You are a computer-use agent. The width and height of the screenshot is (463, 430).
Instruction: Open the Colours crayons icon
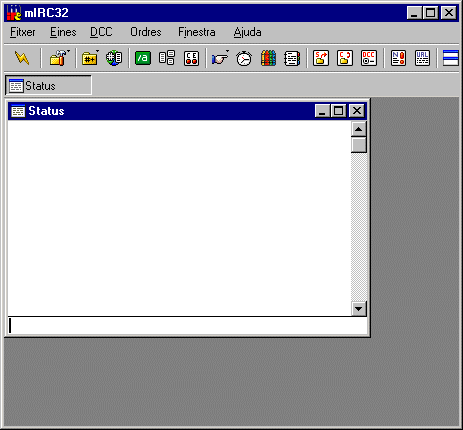pos(268,58)
